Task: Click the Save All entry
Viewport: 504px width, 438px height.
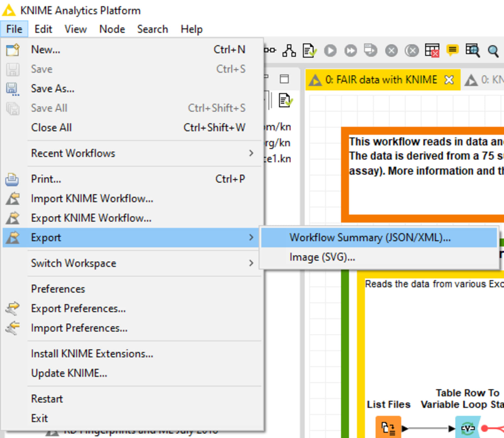Action: point(133,108)
